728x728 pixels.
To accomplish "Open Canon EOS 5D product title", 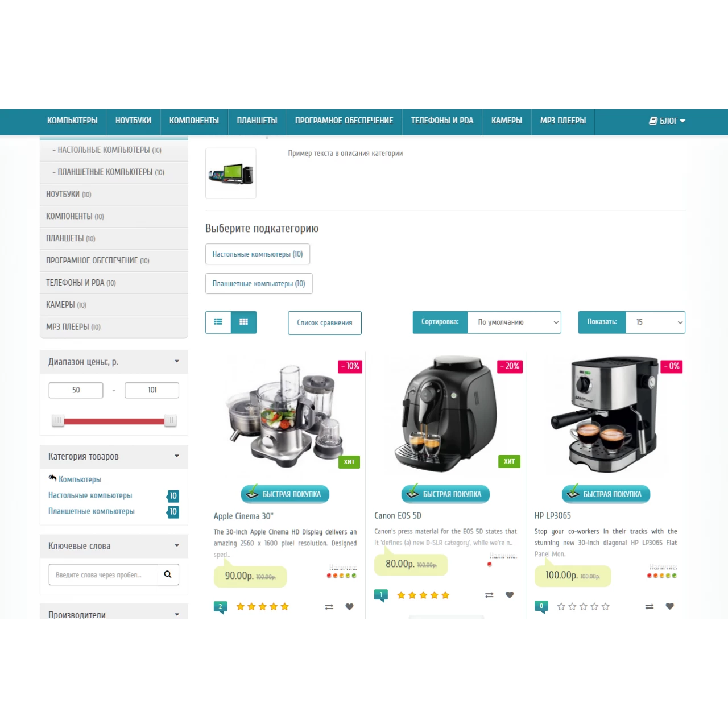I will (x=398, y=515).
